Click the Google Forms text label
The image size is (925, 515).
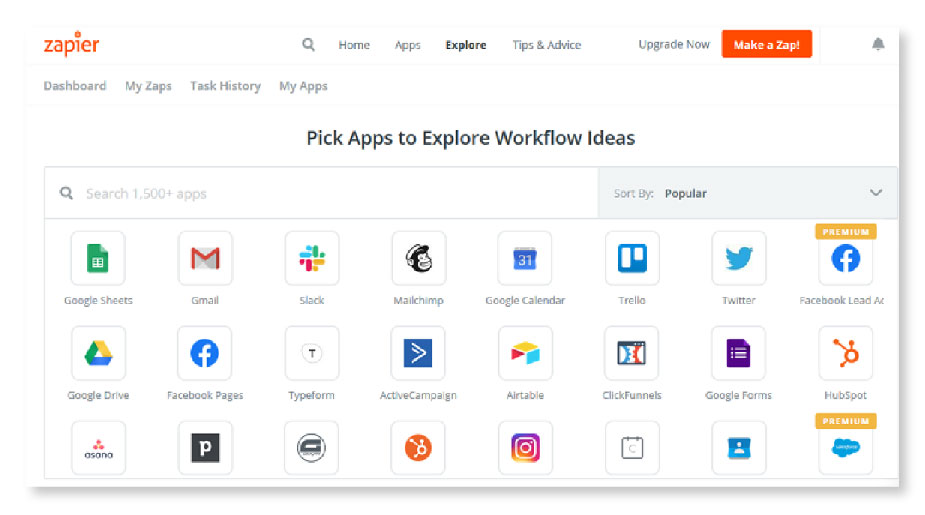point(738,395)
